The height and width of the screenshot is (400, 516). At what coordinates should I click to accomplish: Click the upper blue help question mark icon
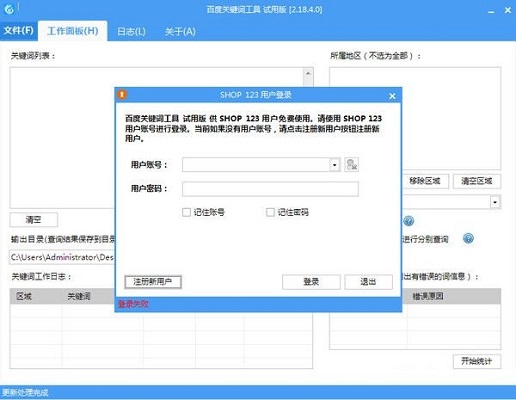coord(408,221)
